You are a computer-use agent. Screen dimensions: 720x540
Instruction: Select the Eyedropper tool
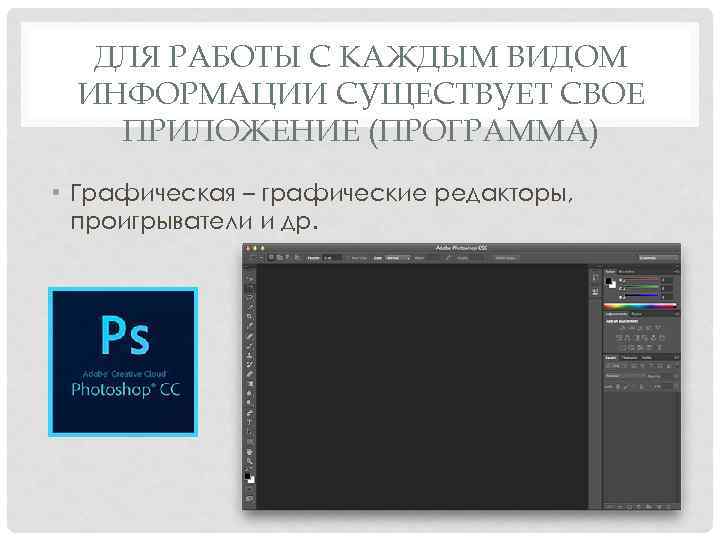251,325
